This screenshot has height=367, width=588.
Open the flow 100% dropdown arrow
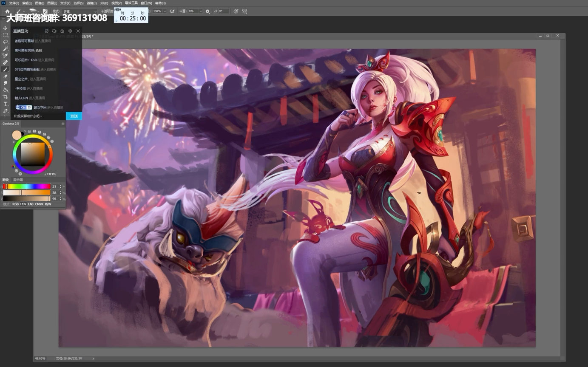click(165, 11)
